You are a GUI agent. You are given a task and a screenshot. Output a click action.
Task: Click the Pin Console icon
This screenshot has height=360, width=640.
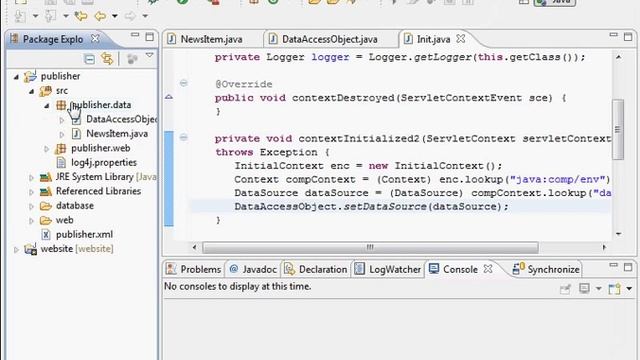click(565, 289)
